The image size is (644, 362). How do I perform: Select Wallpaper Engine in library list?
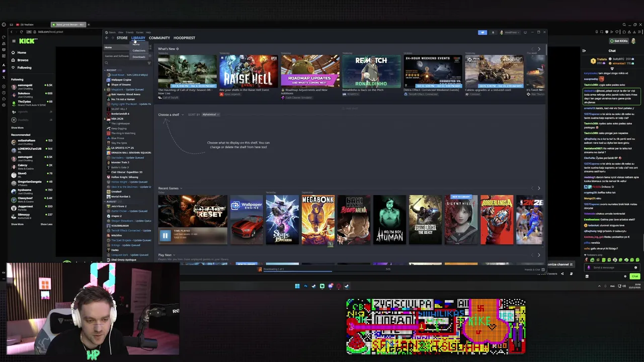point(121,80)
